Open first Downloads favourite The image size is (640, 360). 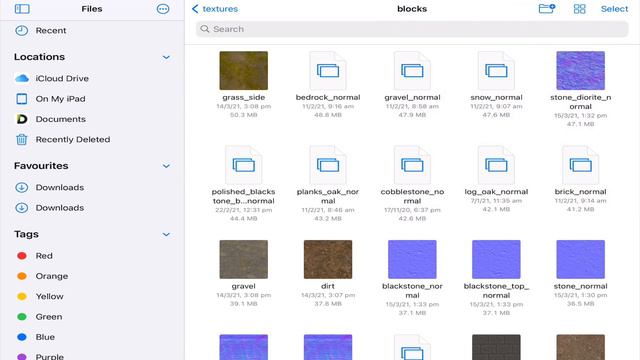pos(60,187)
